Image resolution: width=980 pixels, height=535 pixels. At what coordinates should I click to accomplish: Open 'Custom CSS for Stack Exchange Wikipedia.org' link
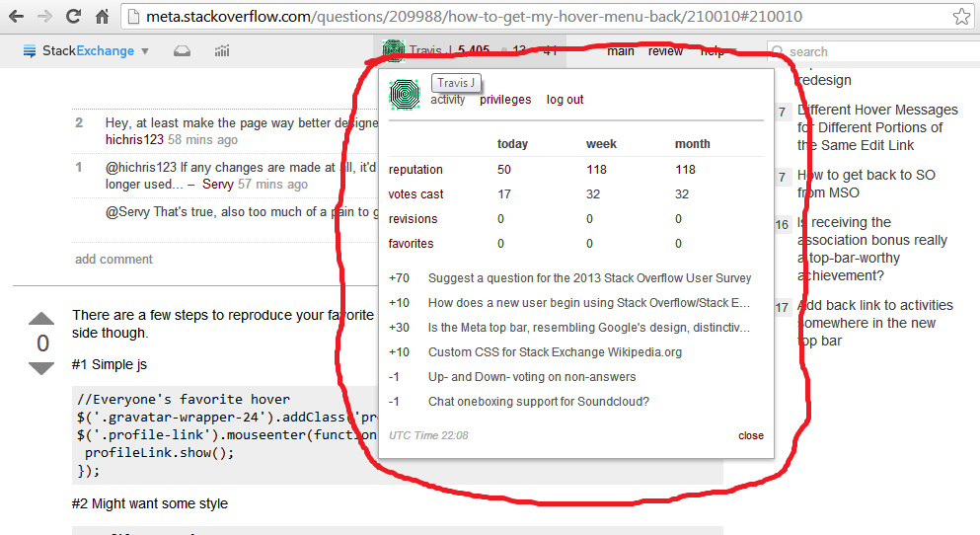click(555, 351)
